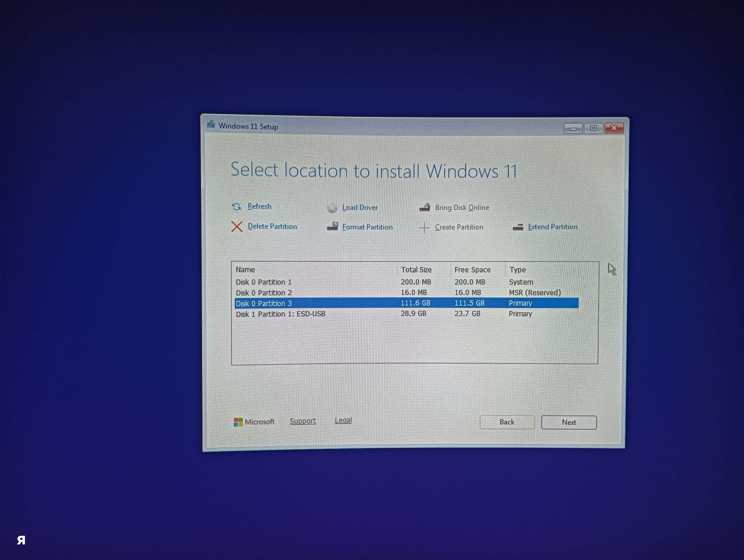Select Disk 0 Partition 2 MSR row
This screenshot has width=744, height=560.
click(264, 293)
